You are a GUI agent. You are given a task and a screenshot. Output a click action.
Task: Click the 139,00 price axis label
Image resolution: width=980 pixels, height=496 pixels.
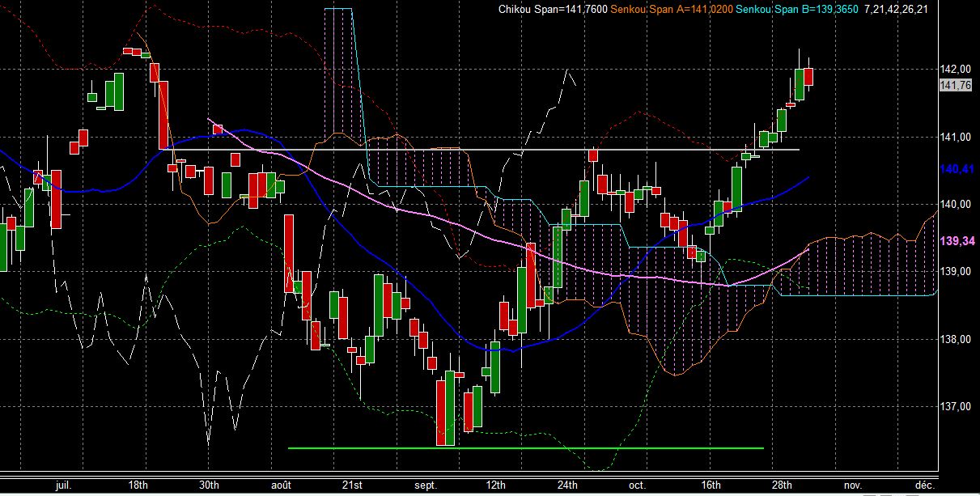coord(957,271)
